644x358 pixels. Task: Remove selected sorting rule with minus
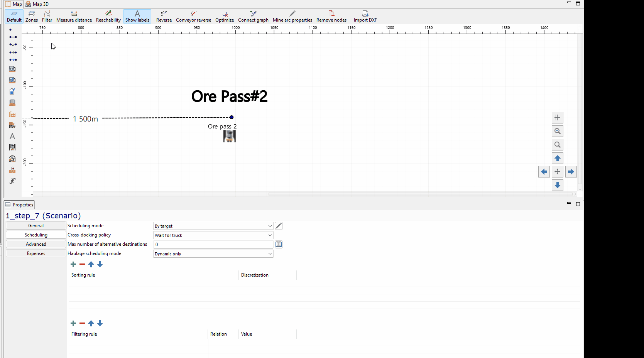(x=82, y=264)
